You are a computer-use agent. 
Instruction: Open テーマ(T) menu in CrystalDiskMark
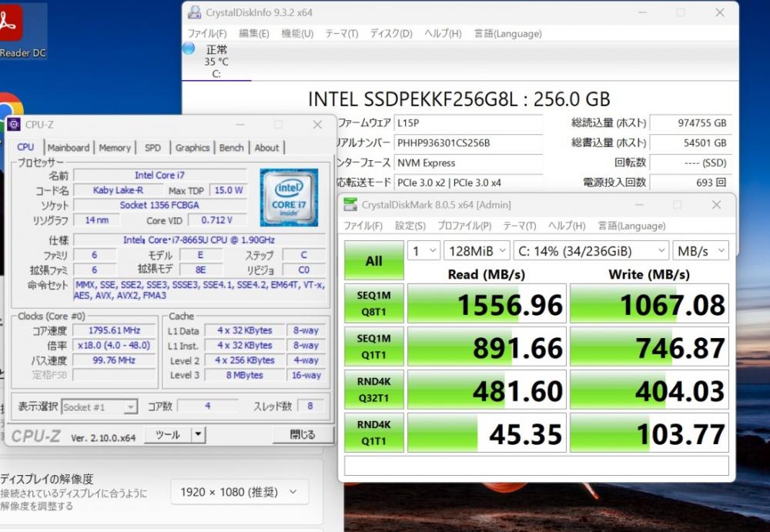pos(520,226)
